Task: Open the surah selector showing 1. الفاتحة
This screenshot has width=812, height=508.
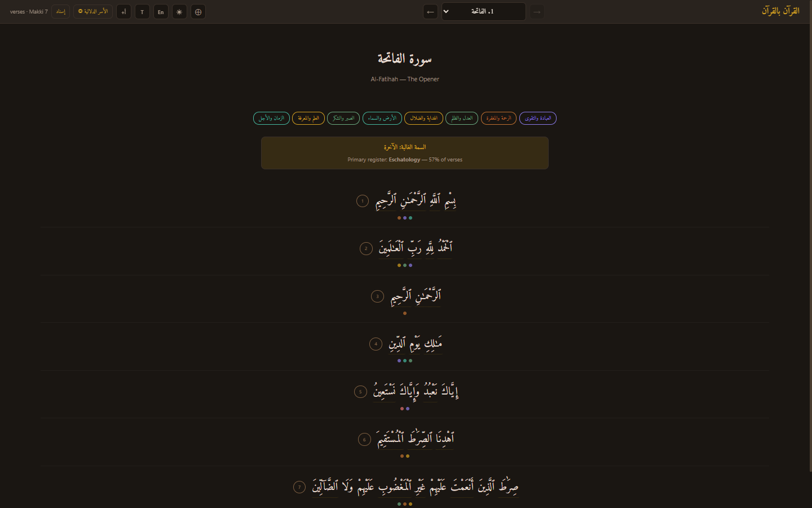Action: [x=483, y=11]
